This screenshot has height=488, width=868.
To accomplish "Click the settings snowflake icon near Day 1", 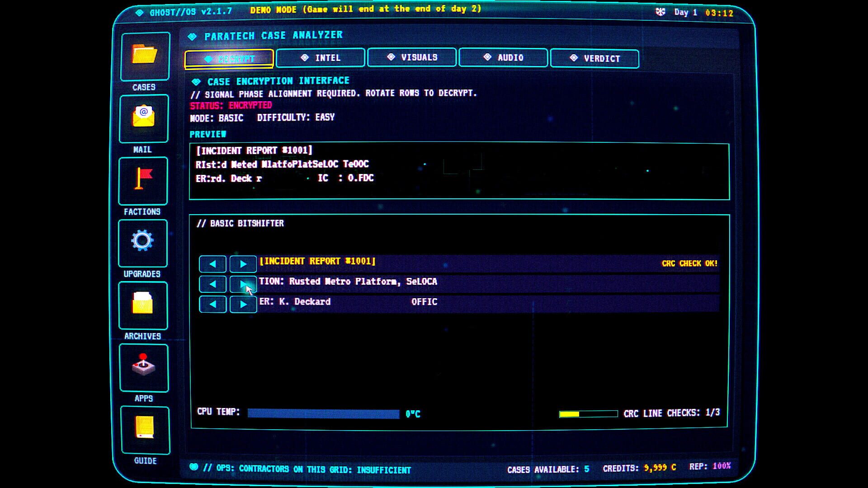I will coord(660,12).
